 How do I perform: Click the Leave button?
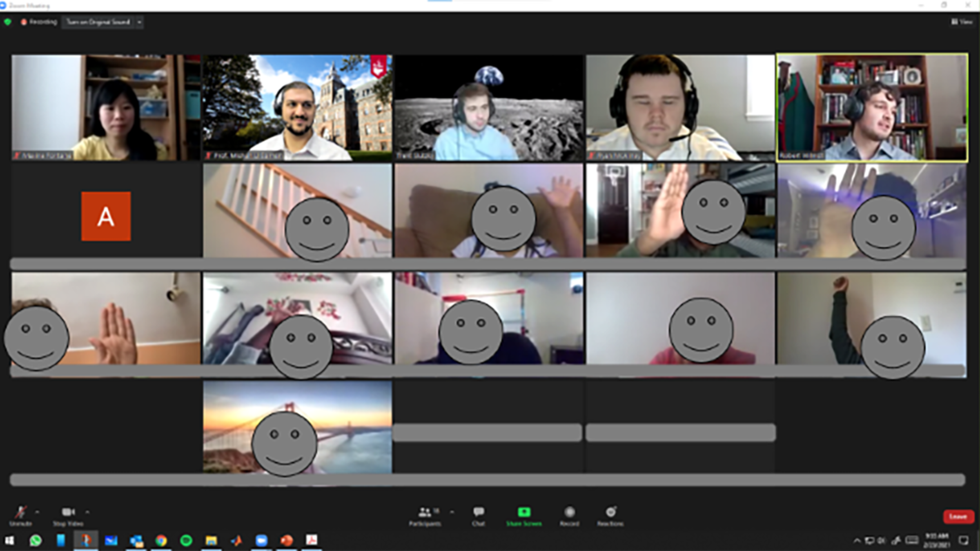click(959, 517)
